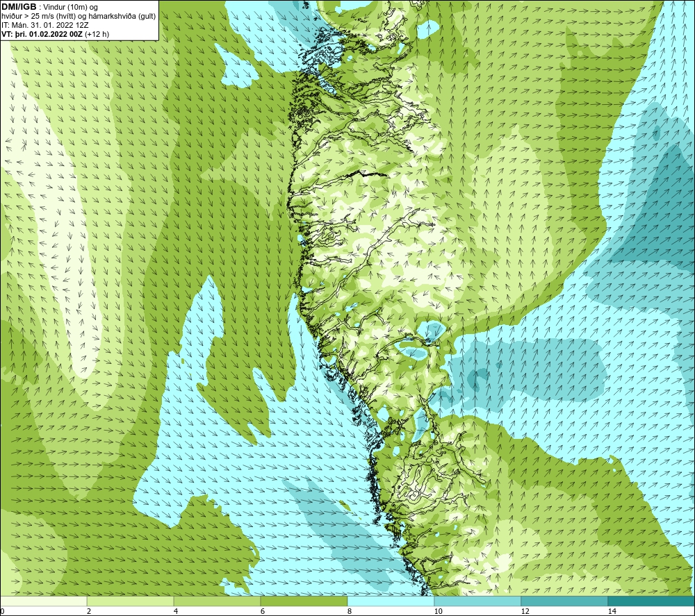Viewport: 695px width, 616px height.
Task: Click the 'Vindur (10m) og' label
Action: pyautogui.click(x=70, y=8)
